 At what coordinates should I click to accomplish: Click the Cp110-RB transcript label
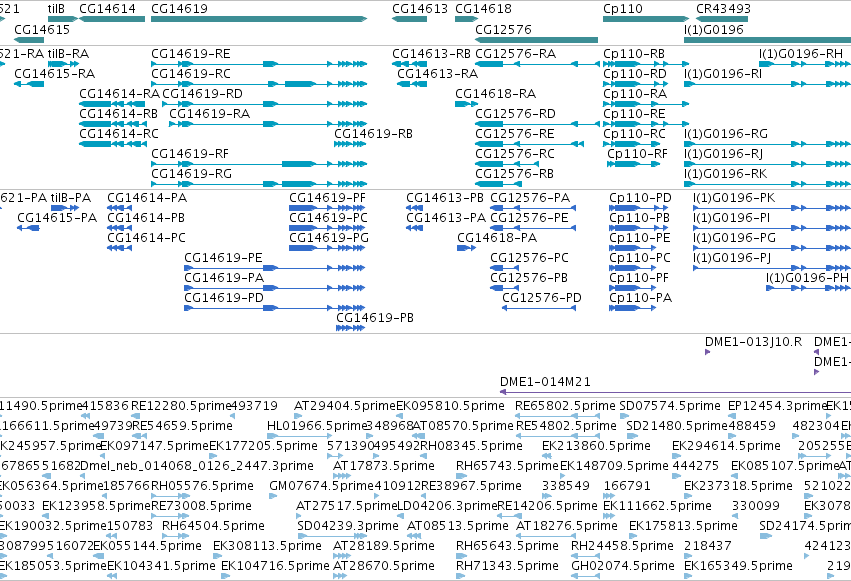[634, 54]
